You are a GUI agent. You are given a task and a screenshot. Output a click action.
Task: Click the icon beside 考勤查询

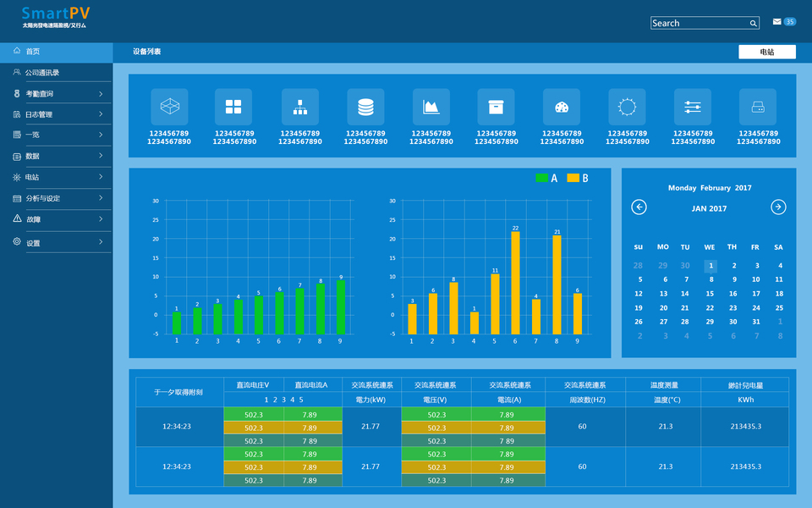click(x=17, y=93)
